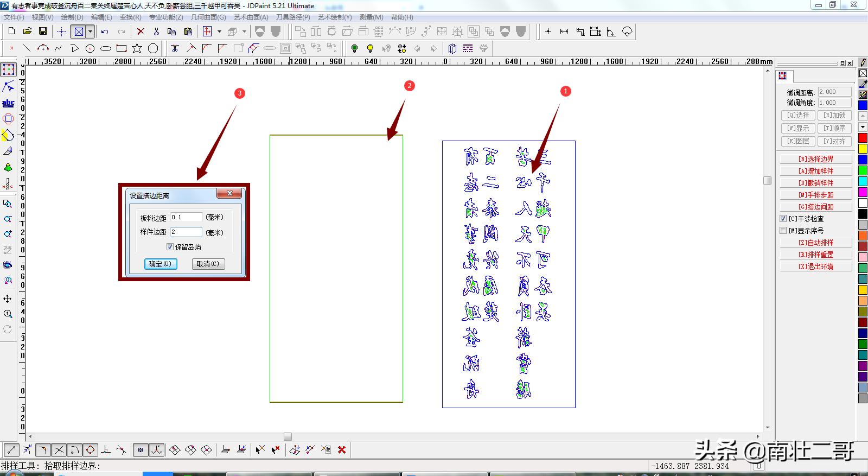Click the Save file toolbar icon
Image resolution: width=868 pixels, height=476 pixels.
(x=43, y=31)
